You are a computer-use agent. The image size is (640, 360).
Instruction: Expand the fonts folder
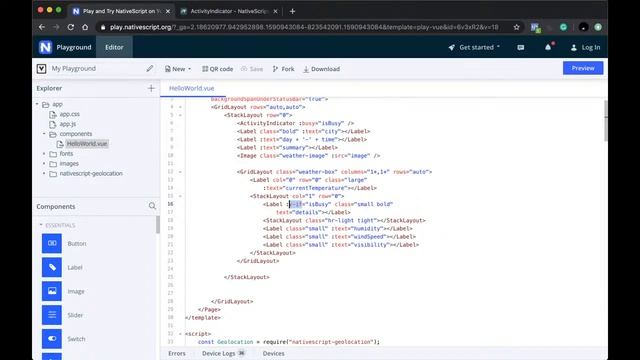click(44, 154)
